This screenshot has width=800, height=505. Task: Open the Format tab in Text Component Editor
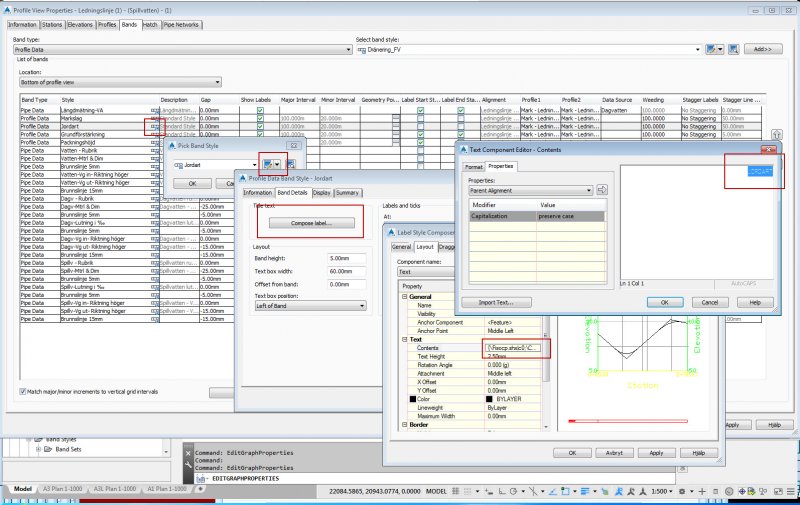pyautogui.click(x=472, y=166)
